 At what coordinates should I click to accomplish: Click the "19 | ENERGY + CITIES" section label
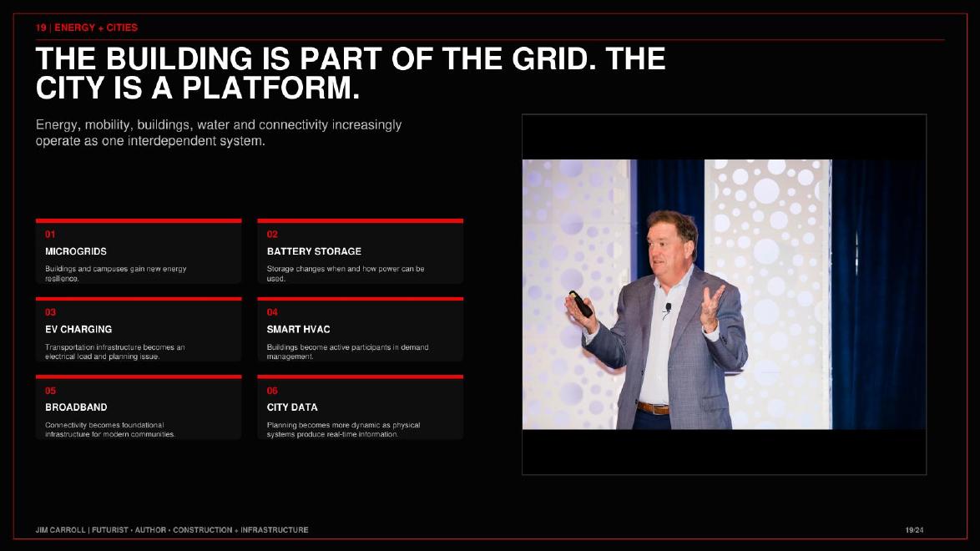(x=86, y=28)
